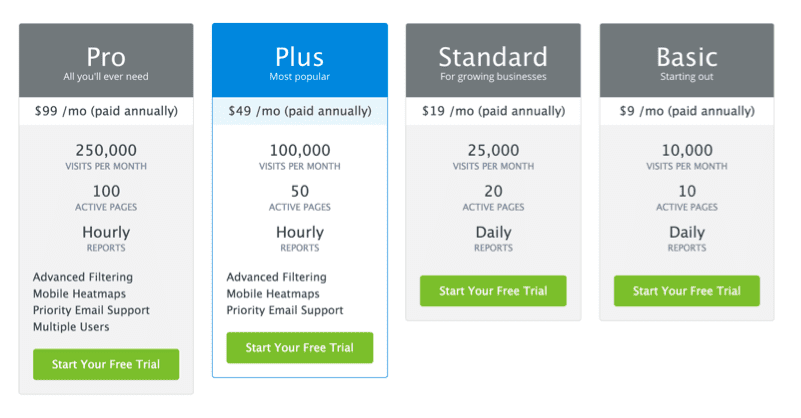Screen dimensions: 801x418
Task: Click the 100,000 visits per month figure
Action: pyautogui.click(x=299, y=151)
